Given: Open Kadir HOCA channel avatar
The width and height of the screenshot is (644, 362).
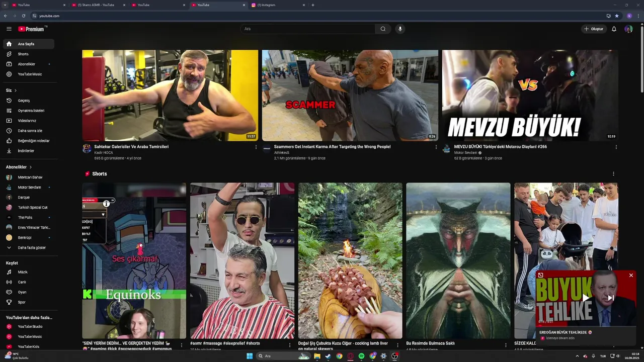Looking at the screenshot, I should tap(87, 149).
